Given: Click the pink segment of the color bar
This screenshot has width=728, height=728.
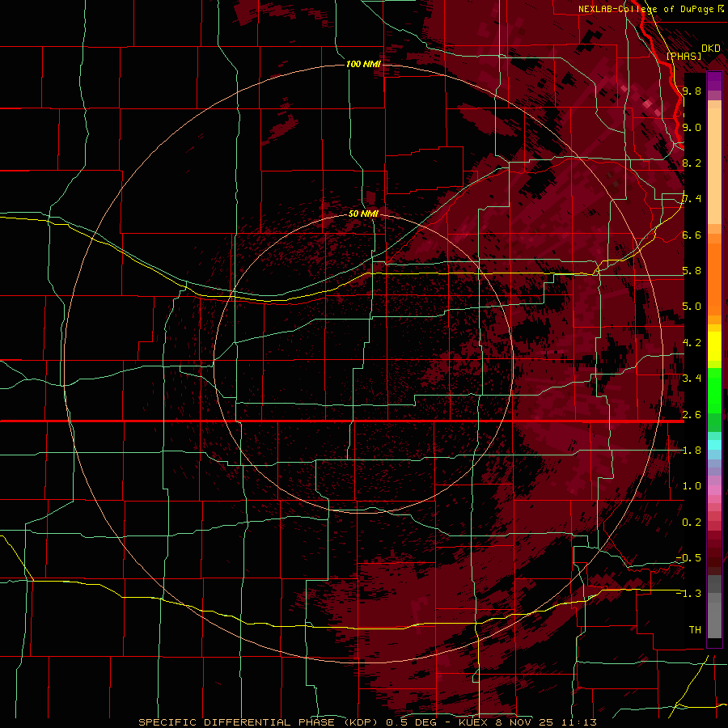Looking at the screenshot, I should pyautogui.click(x=714, y=490).
